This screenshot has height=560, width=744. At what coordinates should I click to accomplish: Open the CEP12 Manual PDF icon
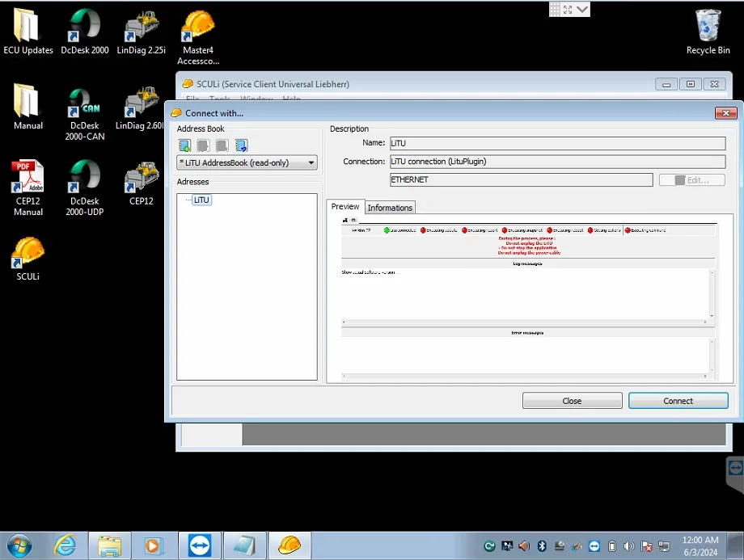coord(28,187)
